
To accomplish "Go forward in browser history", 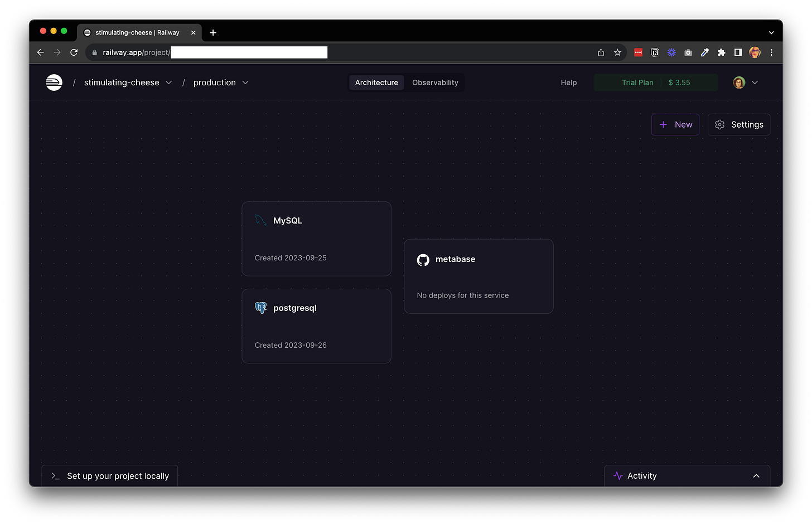I will point(57,52).
